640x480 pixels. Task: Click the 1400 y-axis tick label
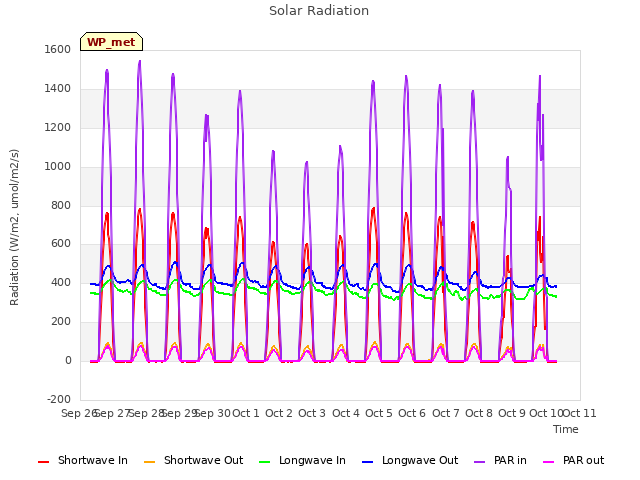58,89
